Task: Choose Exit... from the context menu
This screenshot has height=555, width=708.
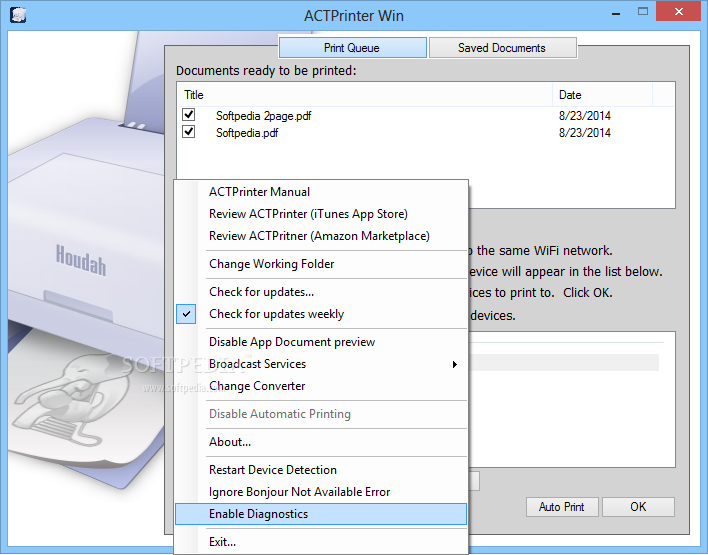Action: click(321, 542)
